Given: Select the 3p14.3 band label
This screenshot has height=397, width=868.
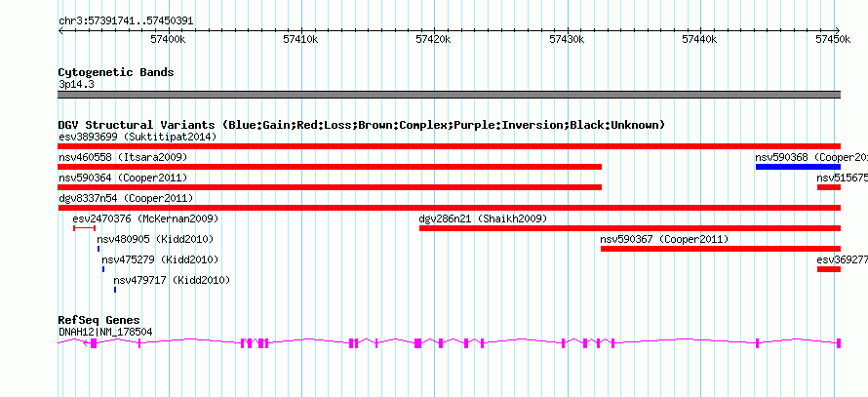Looking at the screenshot, I should click(x=76, y=85).
